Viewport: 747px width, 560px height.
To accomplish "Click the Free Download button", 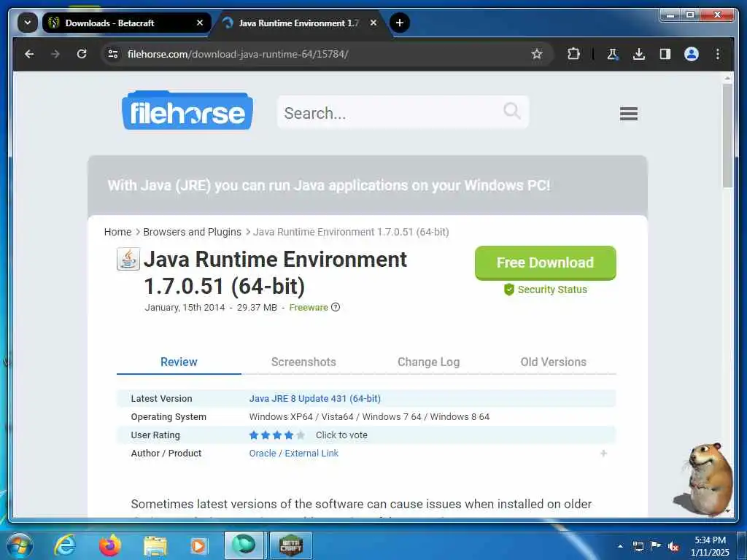I will 546,262.
